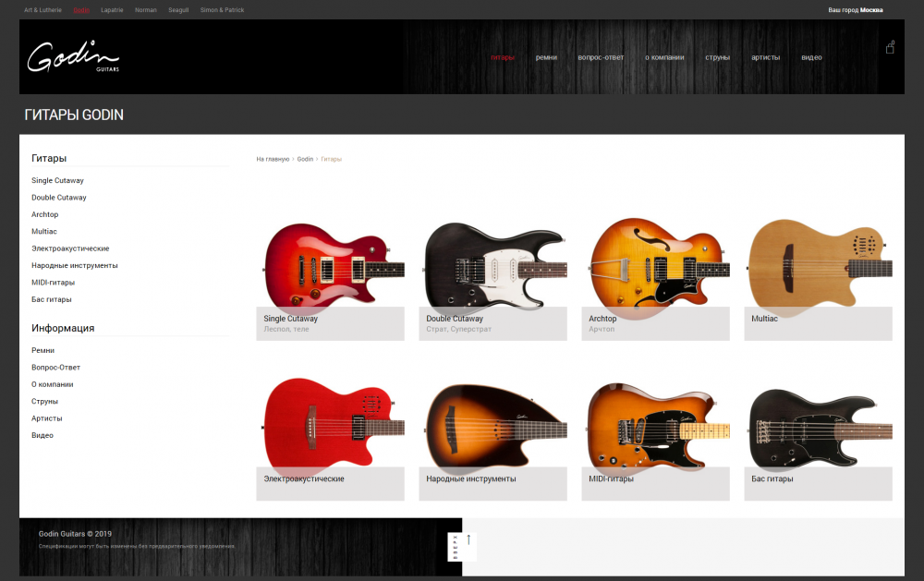This screenshot has width=924, height=581.
Task: Click the back-to-top arrow button
Action: coord(462,547)
